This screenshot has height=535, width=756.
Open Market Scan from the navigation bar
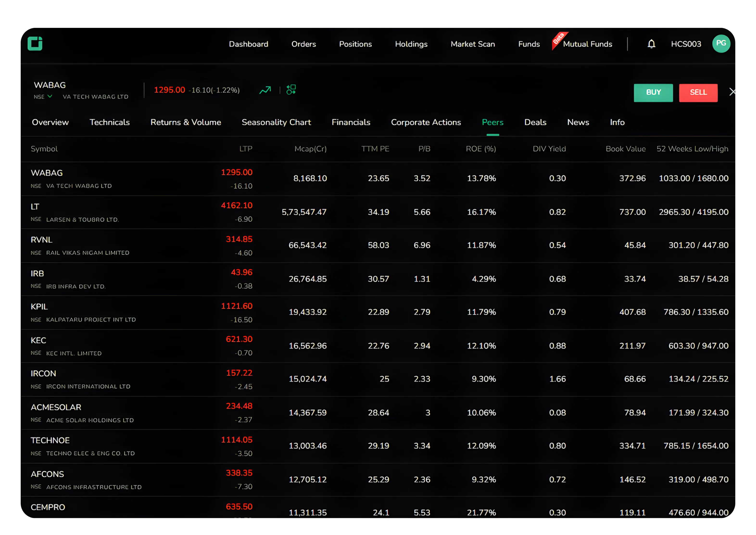point(472,44)
